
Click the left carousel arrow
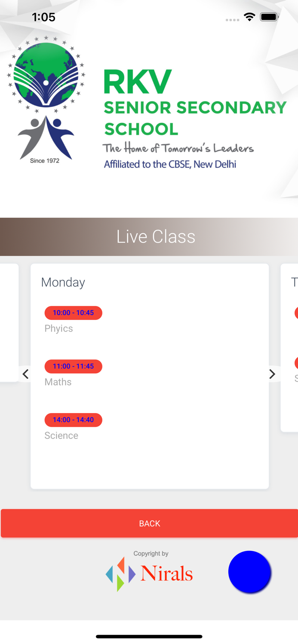26,374
